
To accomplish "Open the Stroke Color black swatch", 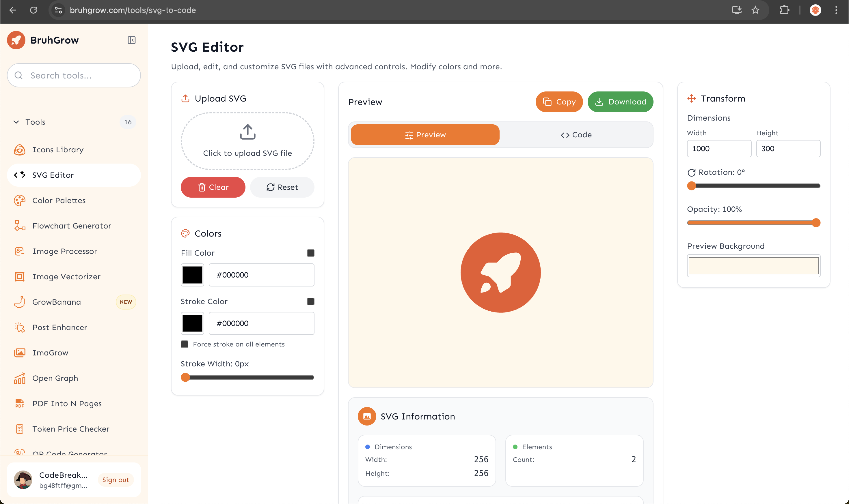I will point(192,323).
